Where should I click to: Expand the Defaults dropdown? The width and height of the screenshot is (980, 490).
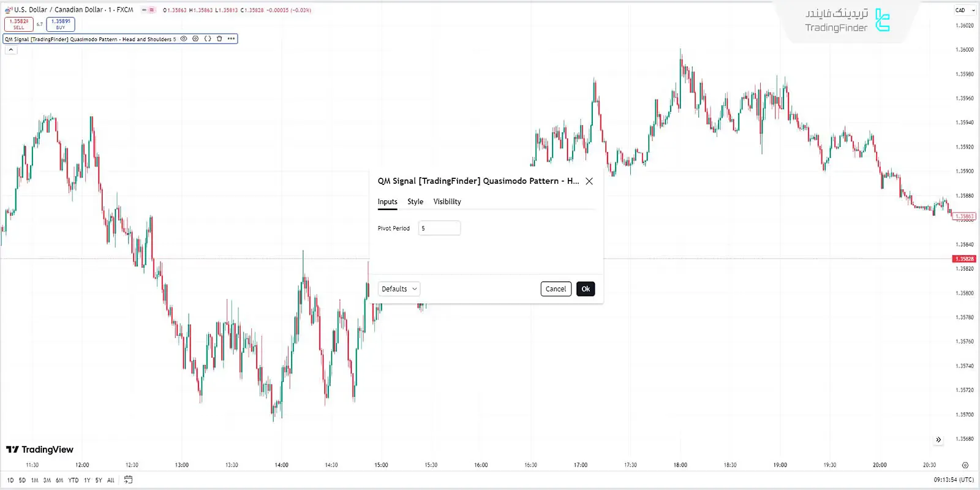click(399, 289)
